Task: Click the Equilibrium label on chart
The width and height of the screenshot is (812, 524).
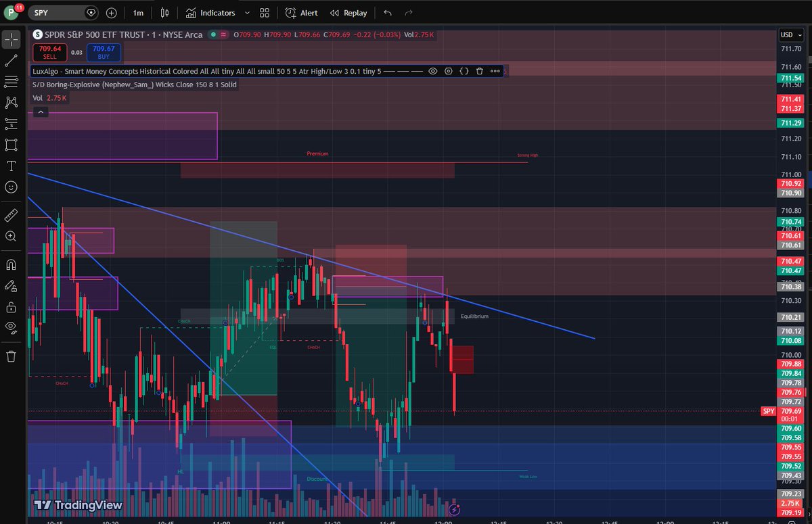Action: [474, 316]
